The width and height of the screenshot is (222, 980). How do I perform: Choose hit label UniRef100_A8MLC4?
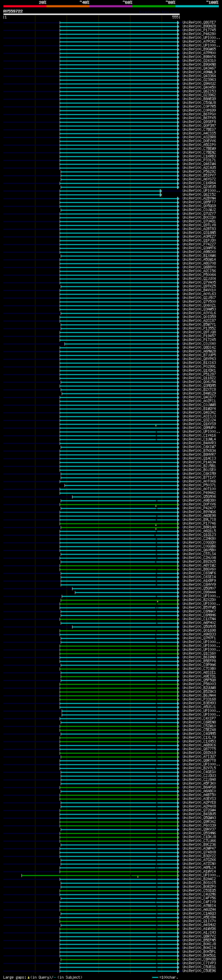click(199, 867)
